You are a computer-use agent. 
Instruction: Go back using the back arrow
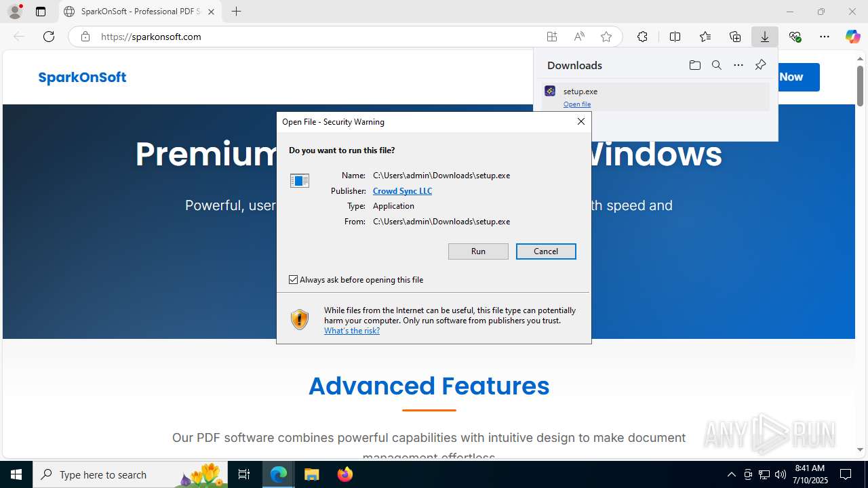pyautogui.click(x=19, y=37)
